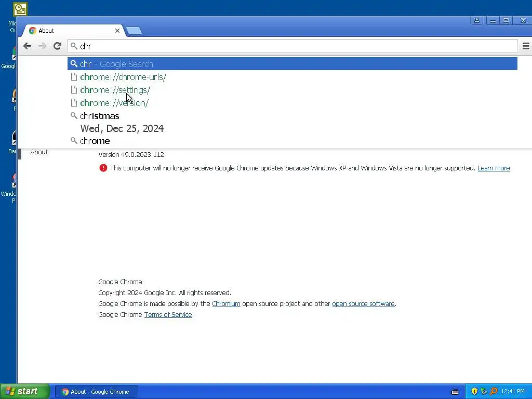Screen dimensions: 532x399
Task: Click the safely remove hardware tray icon
Action: click(484, 392)
